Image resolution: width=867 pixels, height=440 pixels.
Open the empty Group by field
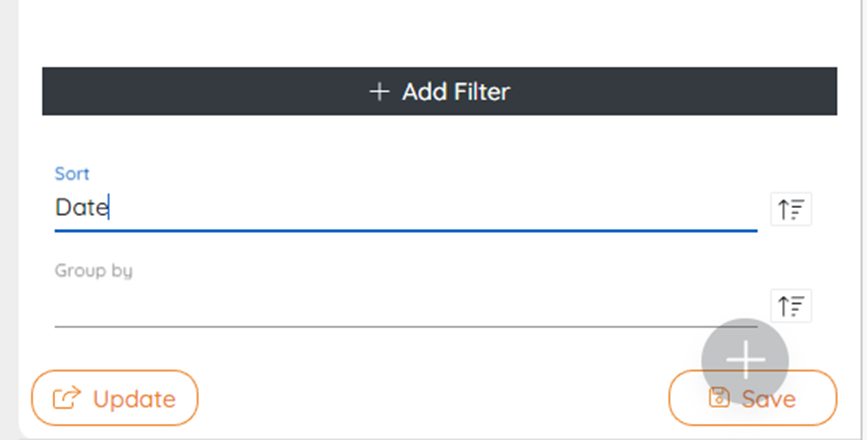click(406, 305)
